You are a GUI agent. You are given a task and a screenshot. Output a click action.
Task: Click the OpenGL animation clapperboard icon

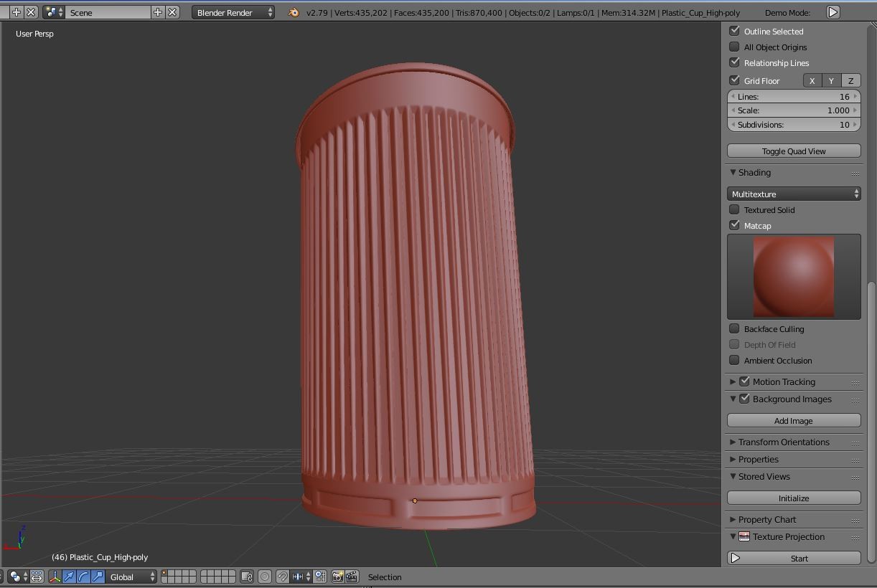(350, 577)
